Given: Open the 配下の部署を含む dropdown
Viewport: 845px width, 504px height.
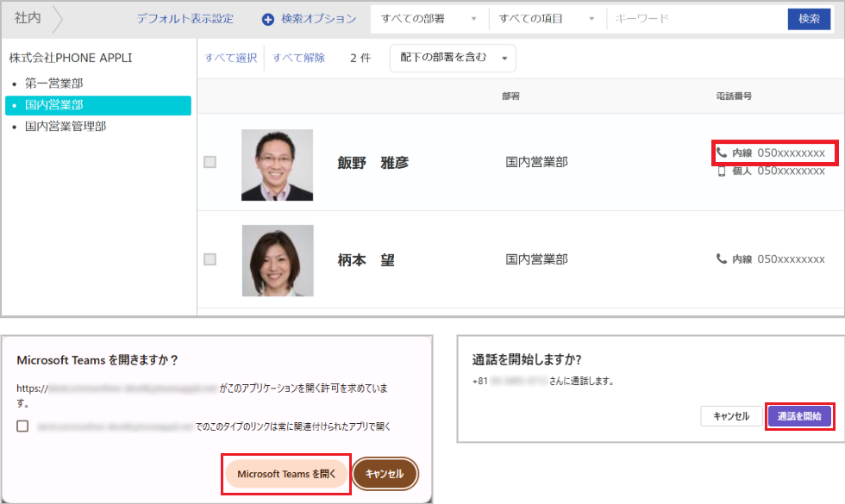Looking at the screenshot, I should [453, 58].
